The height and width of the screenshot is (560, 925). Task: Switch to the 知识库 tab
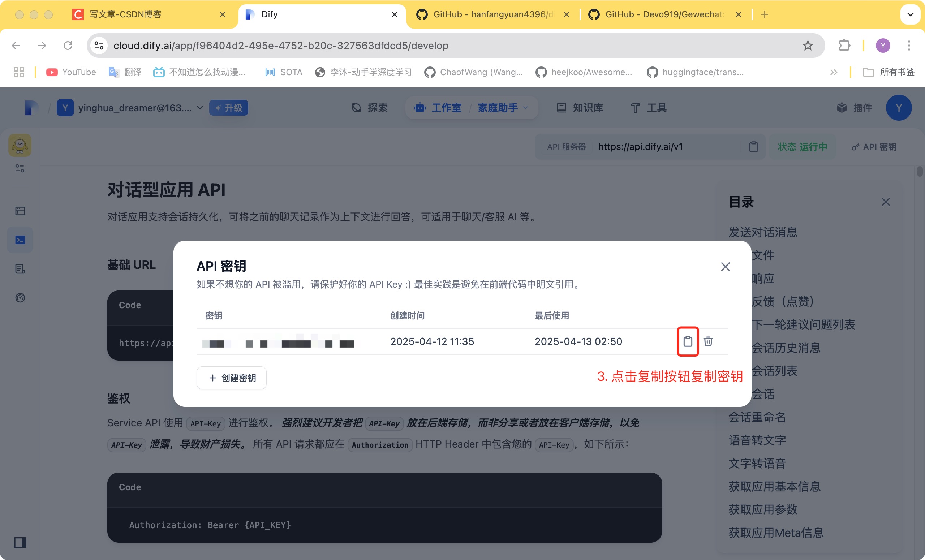click(580, 108)
